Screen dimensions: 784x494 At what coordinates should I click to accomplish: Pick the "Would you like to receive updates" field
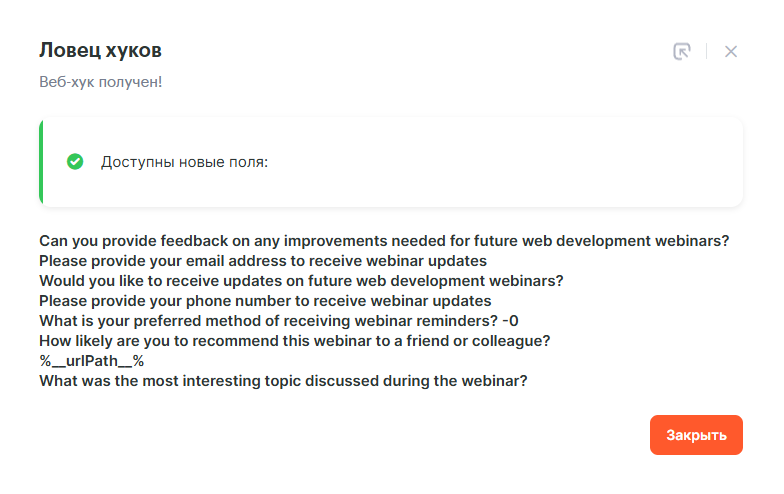coord(301,281)
